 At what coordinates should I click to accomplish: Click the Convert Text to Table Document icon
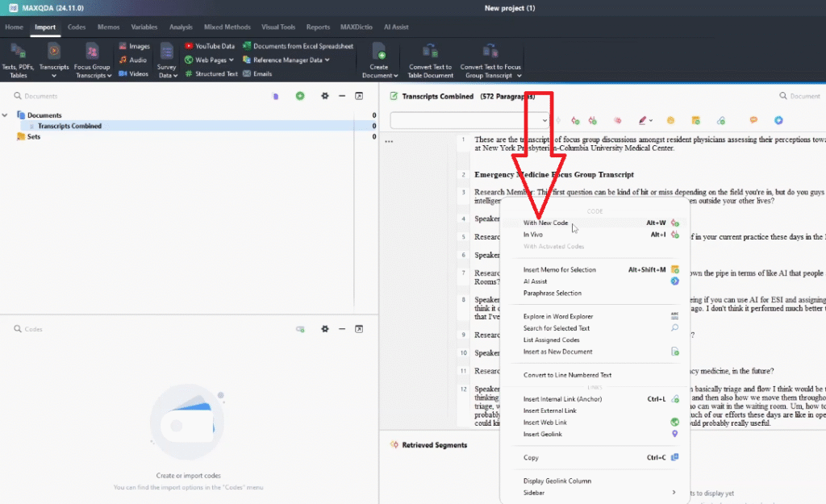click(430, 52)
